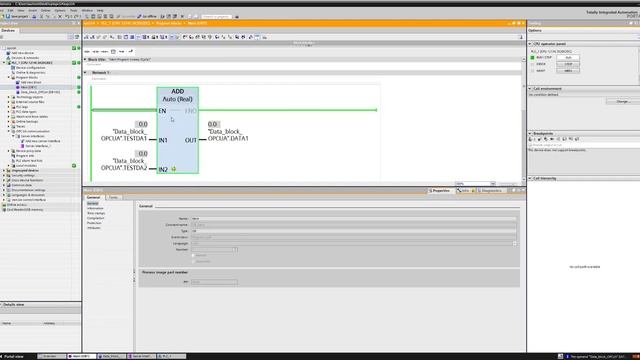Screen dimensions: 640x360
Task: Click Portal view link at bottom left
Action: coord(13,356)
